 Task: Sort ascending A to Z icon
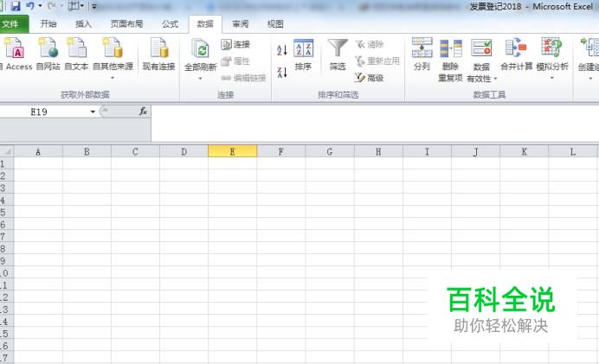click(282, 50)
